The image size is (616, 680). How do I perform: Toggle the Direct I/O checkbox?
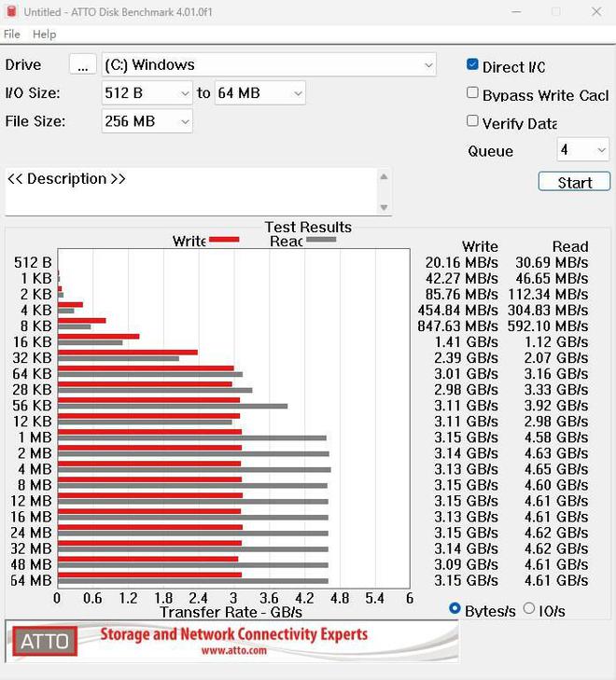[472, 64]
